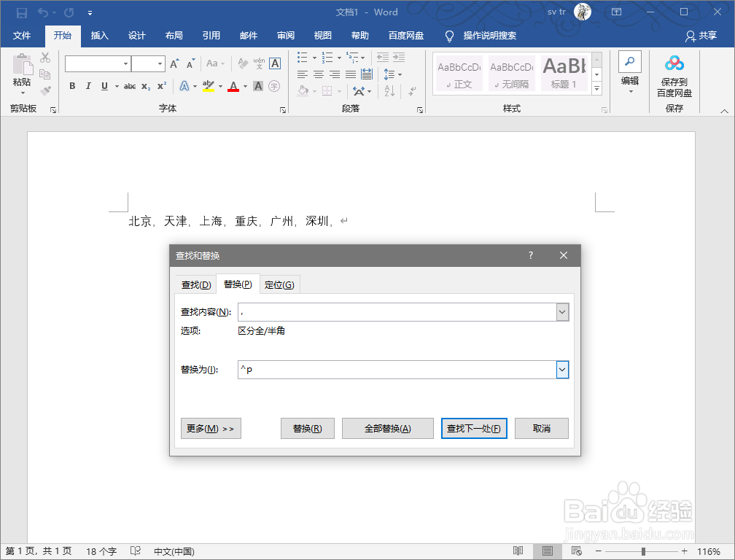Click the 全部替换 button
735x560 pixels.
click(x=387, y=428)
